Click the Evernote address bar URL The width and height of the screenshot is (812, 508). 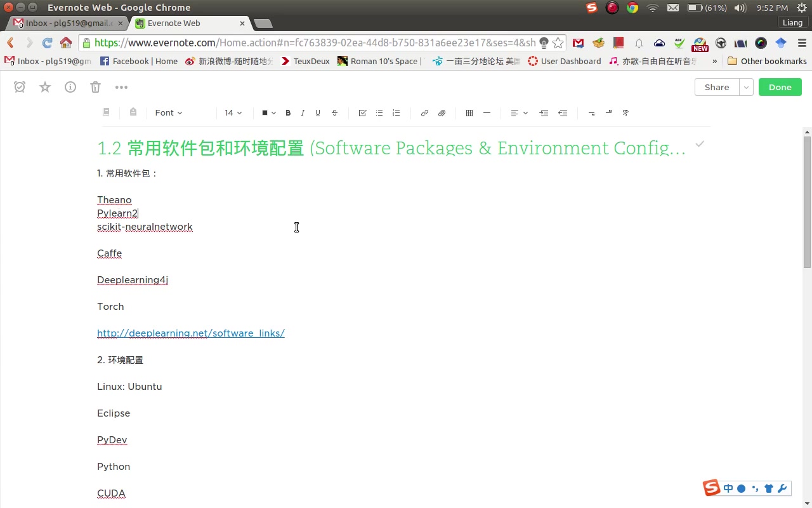(315, 43)
